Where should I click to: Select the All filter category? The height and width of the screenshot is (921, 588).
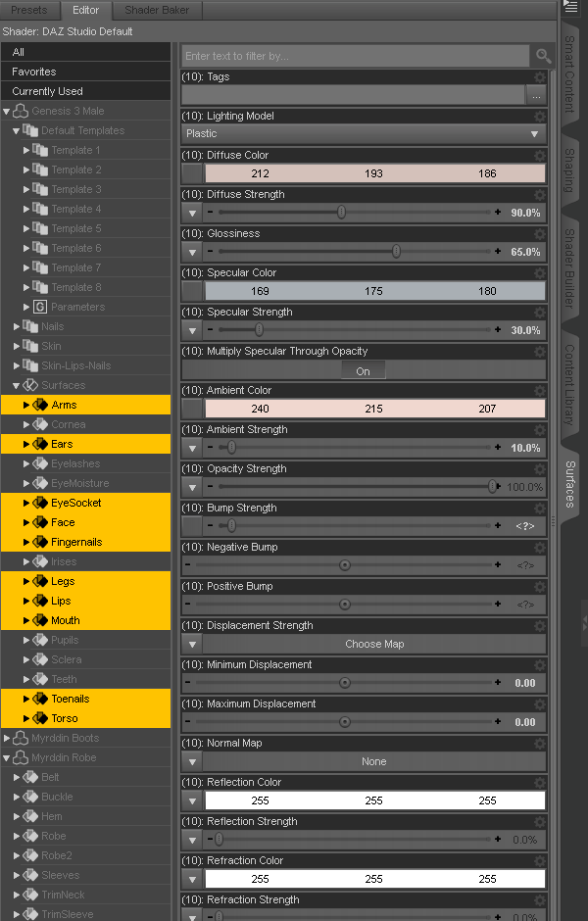click(86, 52)
